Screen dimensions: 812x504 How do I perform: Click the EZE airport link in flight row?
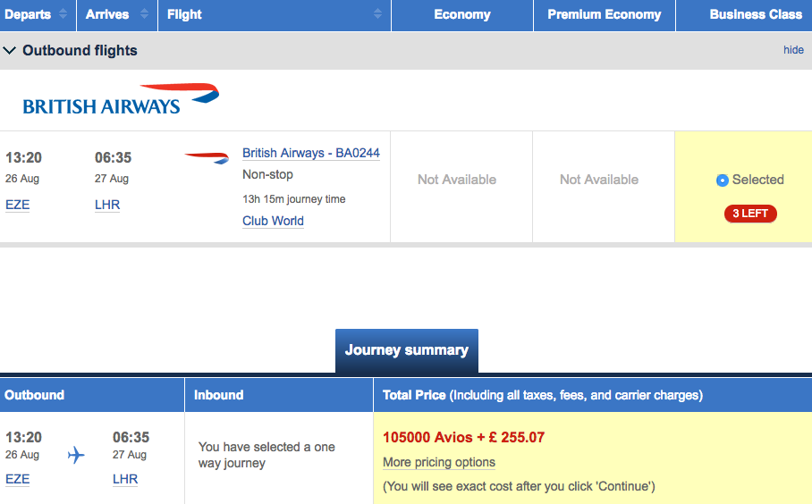[x=18, y=205]
